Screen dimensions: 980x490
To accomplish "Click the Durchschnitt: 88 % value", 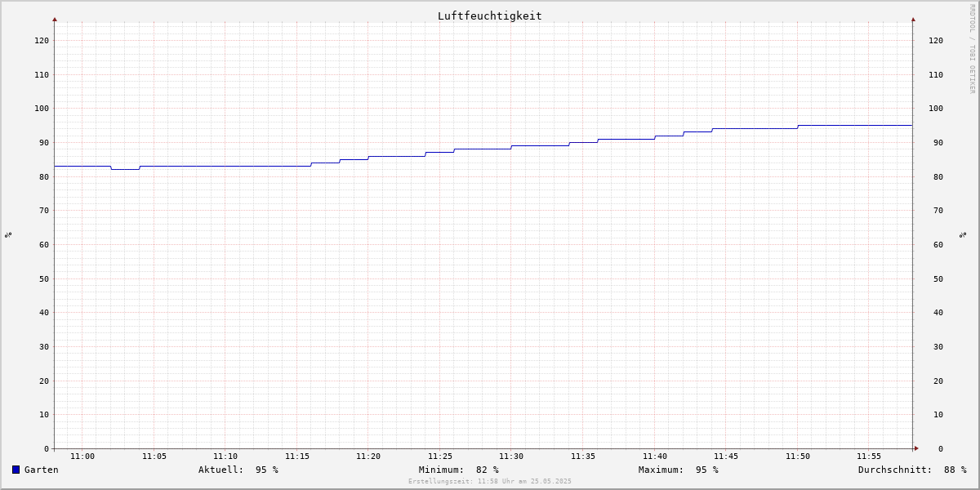I will 912,470.
